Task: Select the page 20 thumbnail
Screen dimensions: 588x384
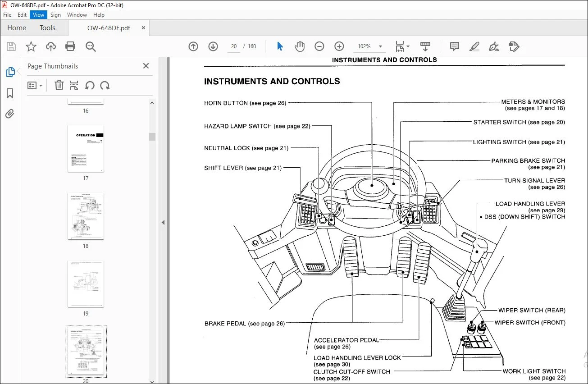Action: click(86, 352)
